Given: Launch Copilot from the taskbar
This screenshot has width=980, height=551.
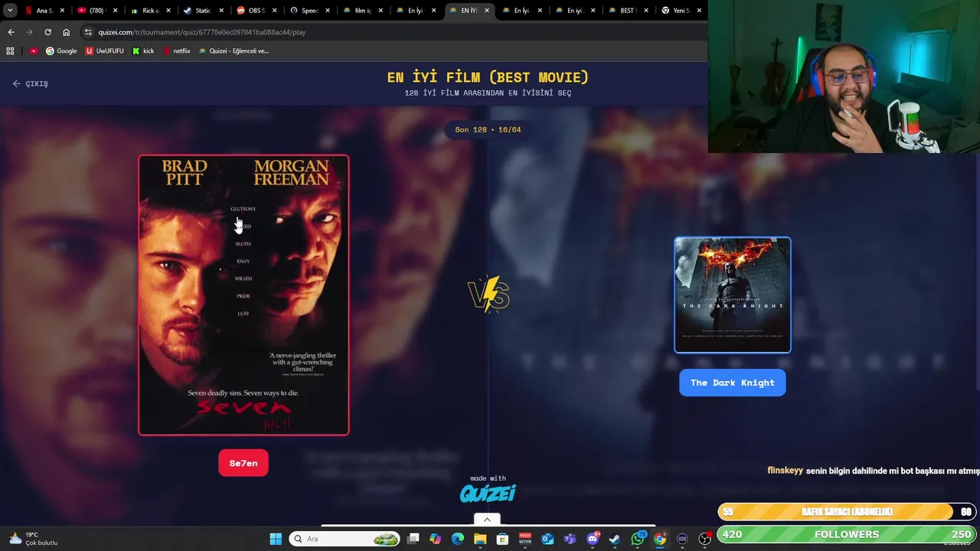Looking at the screenshot, I should click(435, 539).
